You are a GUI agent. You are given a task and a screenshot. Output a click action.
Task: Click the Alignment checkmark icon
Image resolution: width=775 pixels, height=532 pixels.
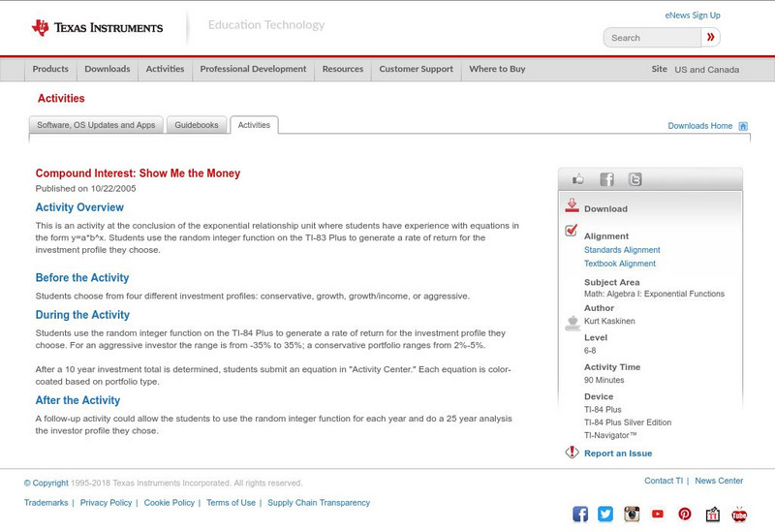coord(572,230)
